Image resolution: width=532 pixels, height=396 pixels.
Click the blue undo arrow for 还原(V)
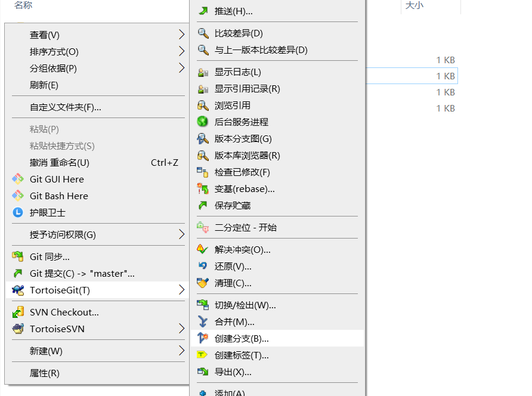(x=203, y=266)
